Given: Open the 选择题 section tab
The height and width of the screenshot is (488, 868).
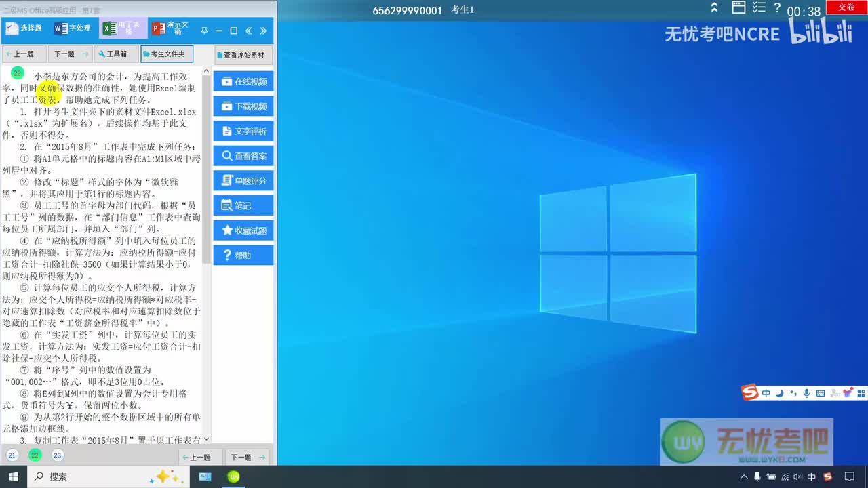Looking at the screenshot, I should [24, 28].
